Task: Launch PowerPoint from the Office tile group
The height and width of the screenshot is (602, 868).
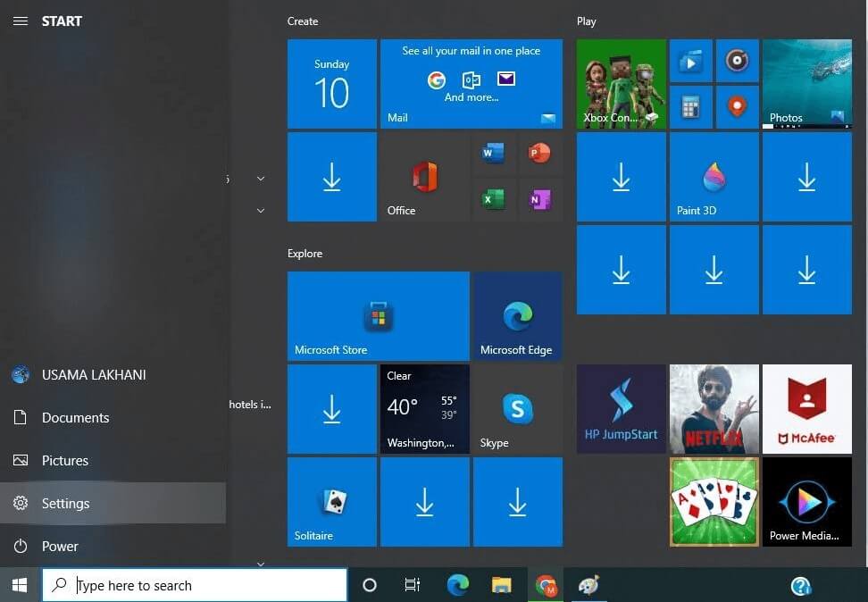Action: pyautogui.click(x=539, y=154)
